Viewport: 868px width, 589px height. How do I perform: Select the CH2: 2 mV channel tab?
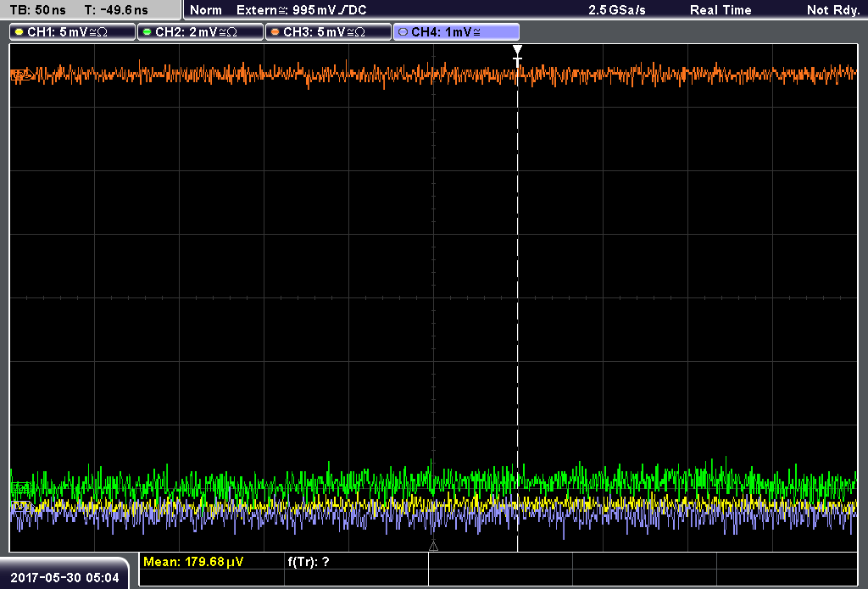(200, 32)
